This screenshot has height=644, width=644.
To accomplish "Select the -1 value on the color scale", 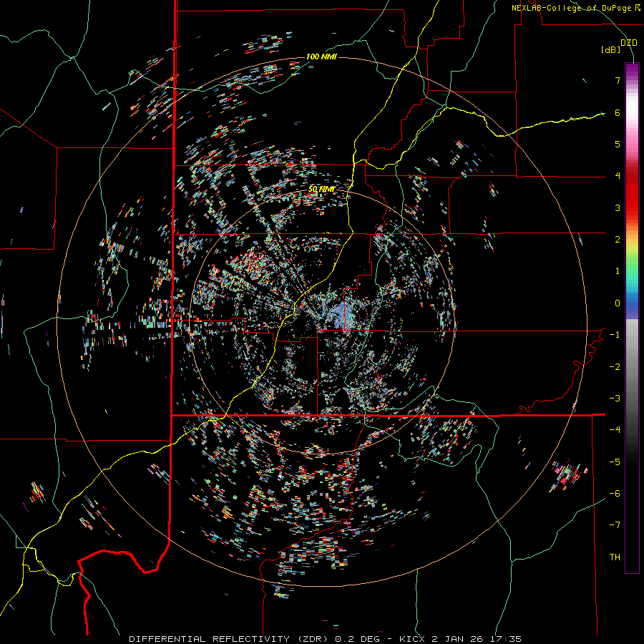I will [x=615, y=335].
